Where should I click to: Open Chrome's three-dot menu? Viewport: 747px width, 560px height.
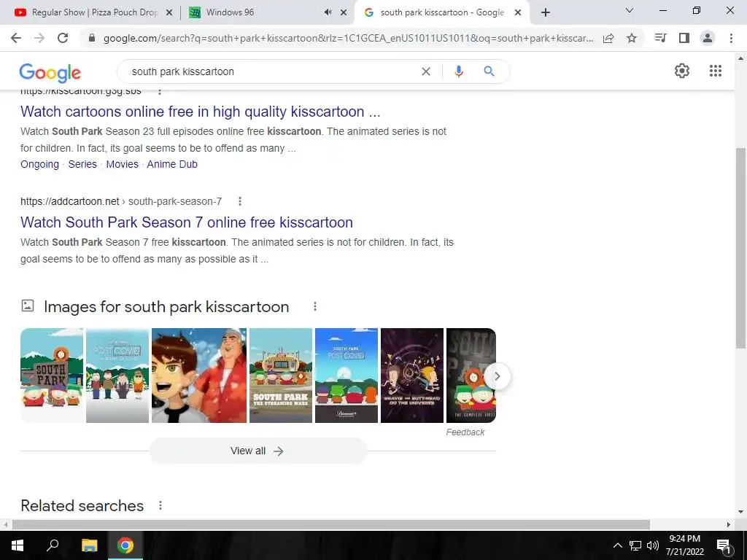click(731, 38)
